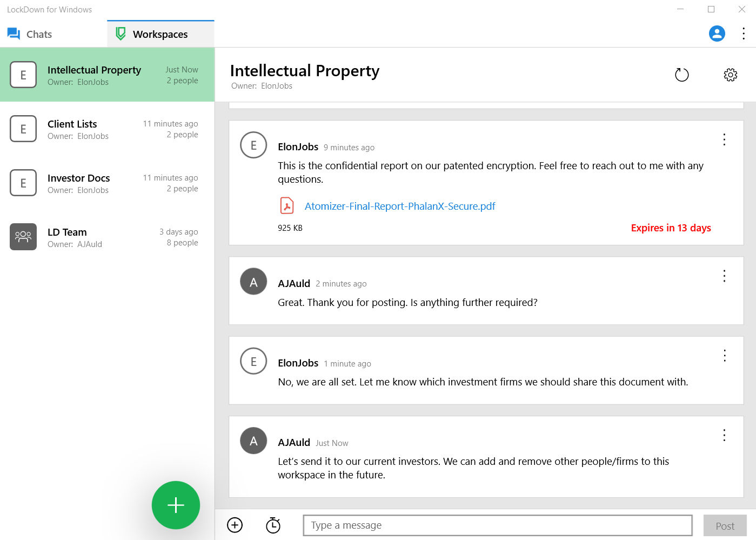
Task: Set message expiration timer icon
Action: pyautogui.click(x=273, y=525)
